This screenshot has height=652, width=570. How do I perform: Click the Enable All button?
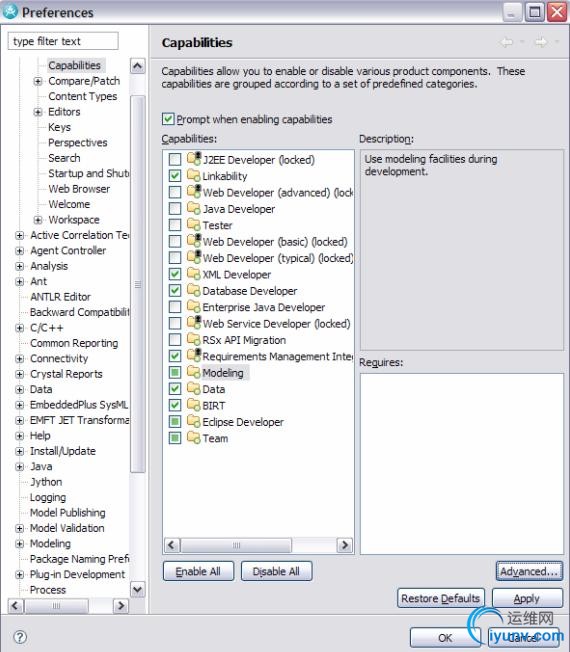point(198,571)
